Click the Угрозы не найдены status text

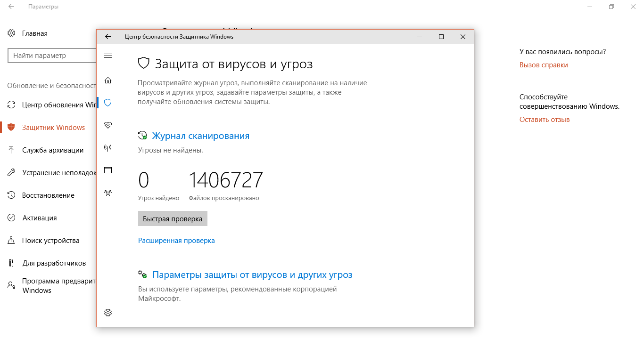click(170, 151)
